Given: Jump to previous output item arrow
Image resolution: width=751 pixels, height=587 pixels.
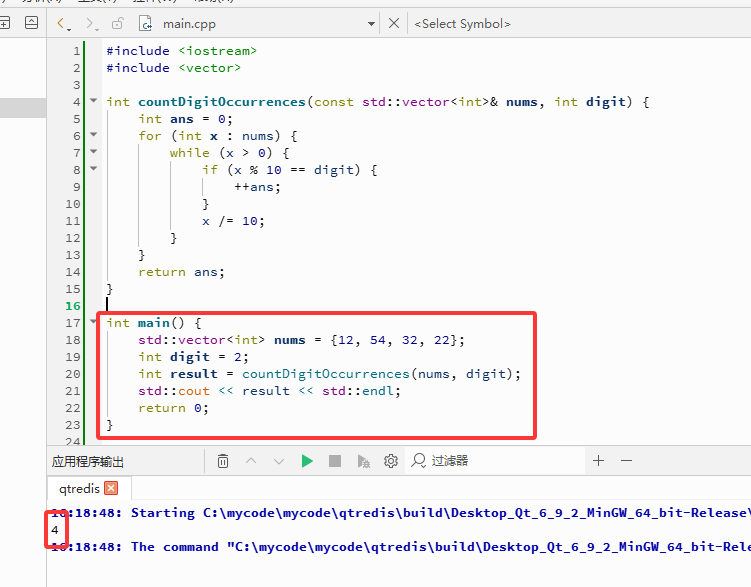Looking at the screenshot, I should tap(251, 461).
